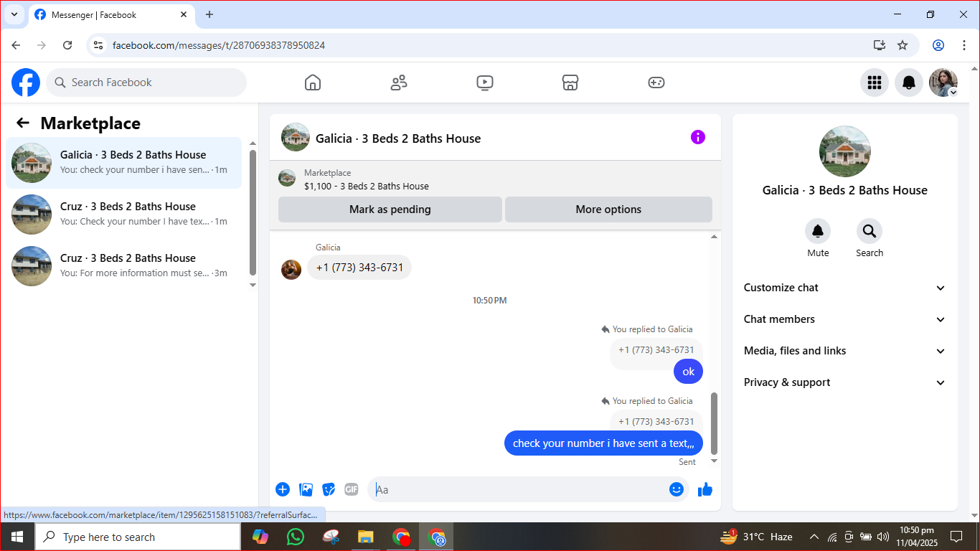Open Copilot from taskbar

point(260,537)
